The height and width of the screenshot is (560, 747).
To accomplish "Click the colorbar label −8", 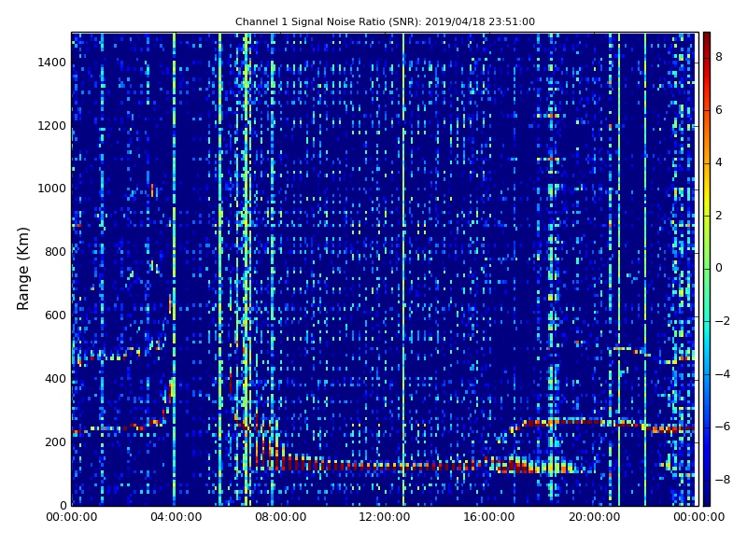I will (x=723, y=480).
